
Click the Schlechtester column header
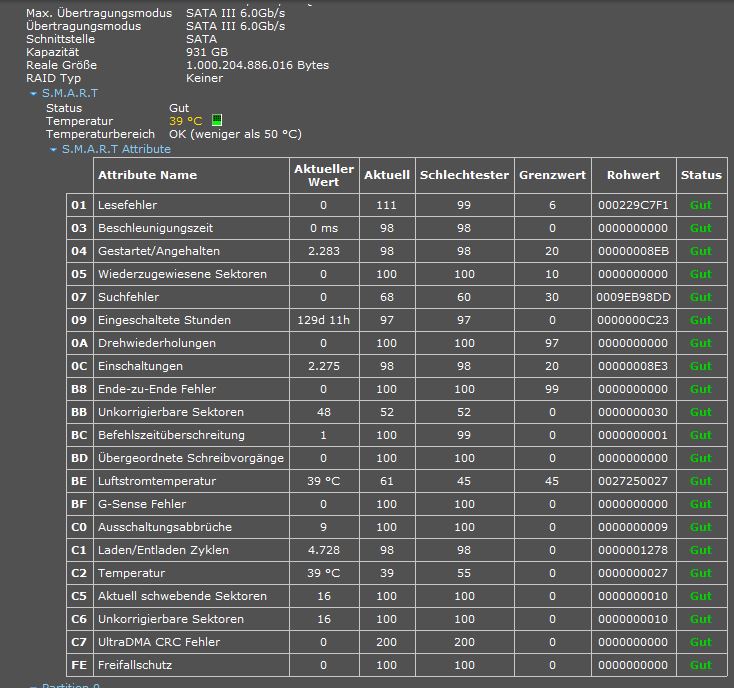(x=465, y=175)
